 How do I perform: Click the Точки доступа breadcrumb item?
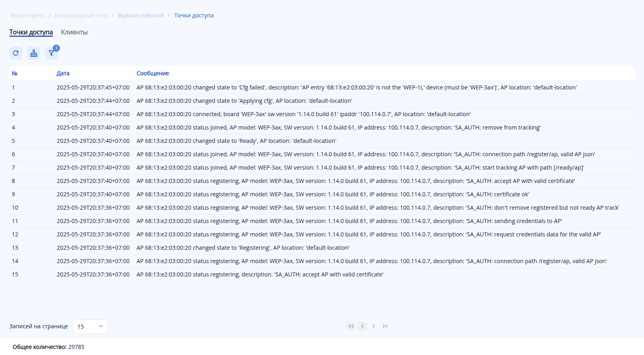tap(194, 15)
